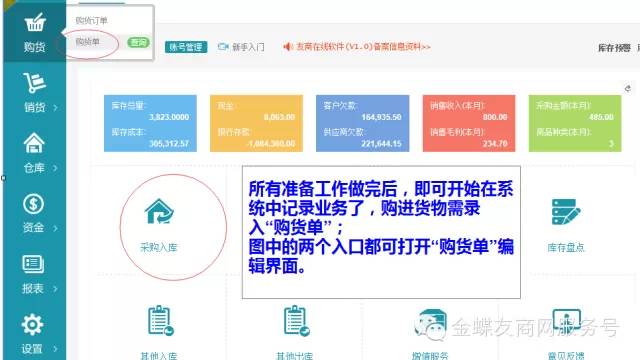Open the 仓库 warehouse sidebar icon
Screen dimensions: 640x360
[x=34, y=143]
